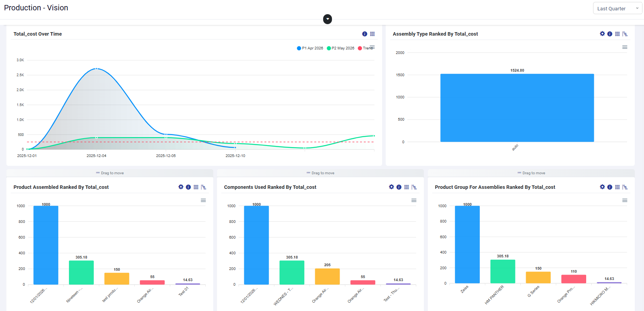Open the Last Quarter period dropdown
Viewport: 644px width, 311px height.
click(618, 8)
